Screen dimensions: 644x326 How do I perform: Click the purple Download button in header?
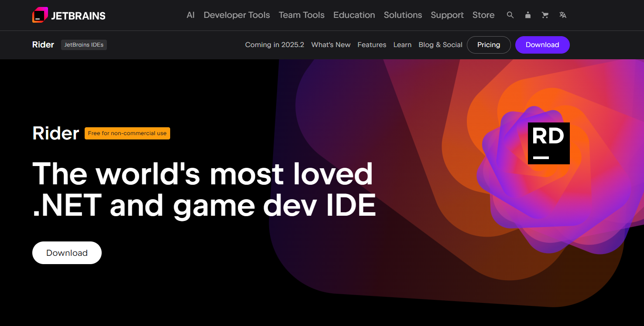tap(542, 45)
